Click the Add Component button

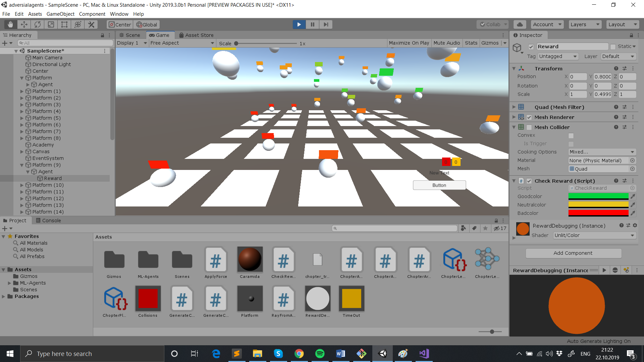coord(573,253)
